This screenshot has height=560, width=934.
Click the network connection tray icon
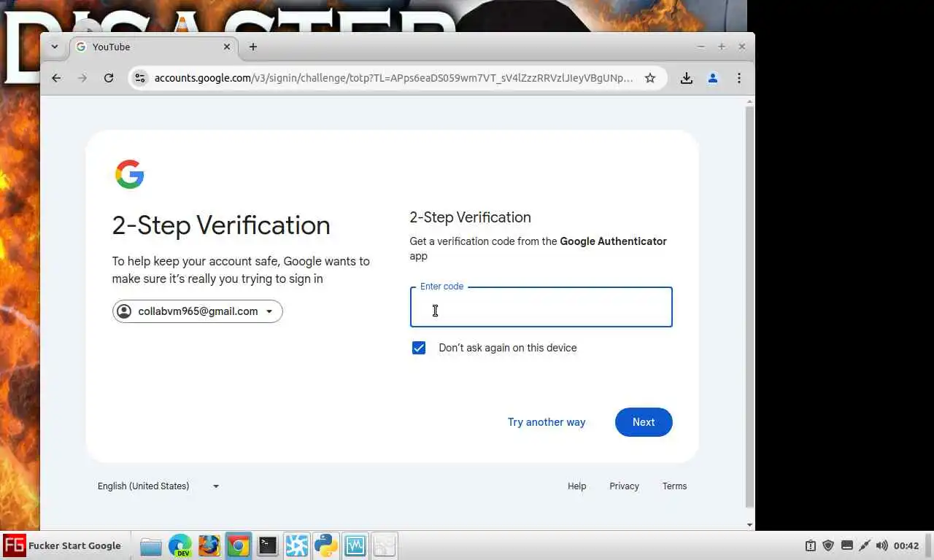pyautogui.click(x=865, y=545)
